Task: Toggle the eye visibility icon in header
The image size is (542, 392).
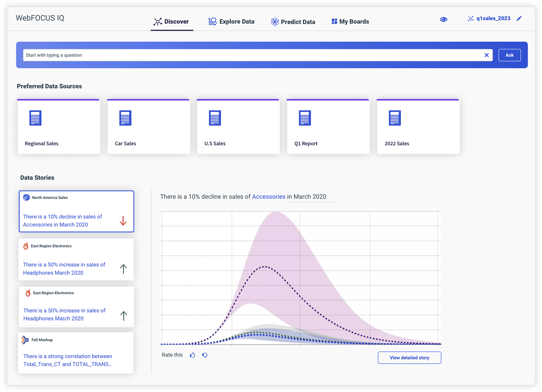Action: (x=443, y=19)
